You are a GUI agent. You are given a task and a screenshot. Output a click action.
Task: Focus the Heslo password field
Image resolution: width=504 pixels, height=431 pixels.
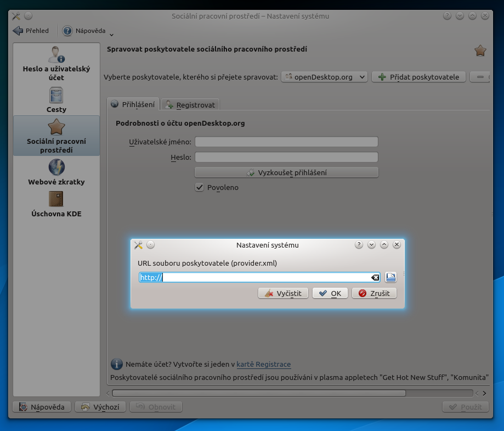pos(286,157)
